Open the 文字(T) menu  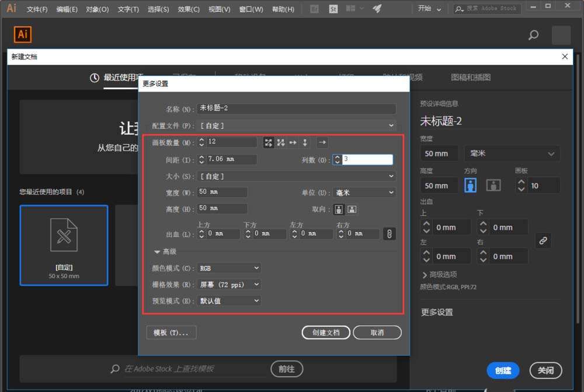pos(128,9)
